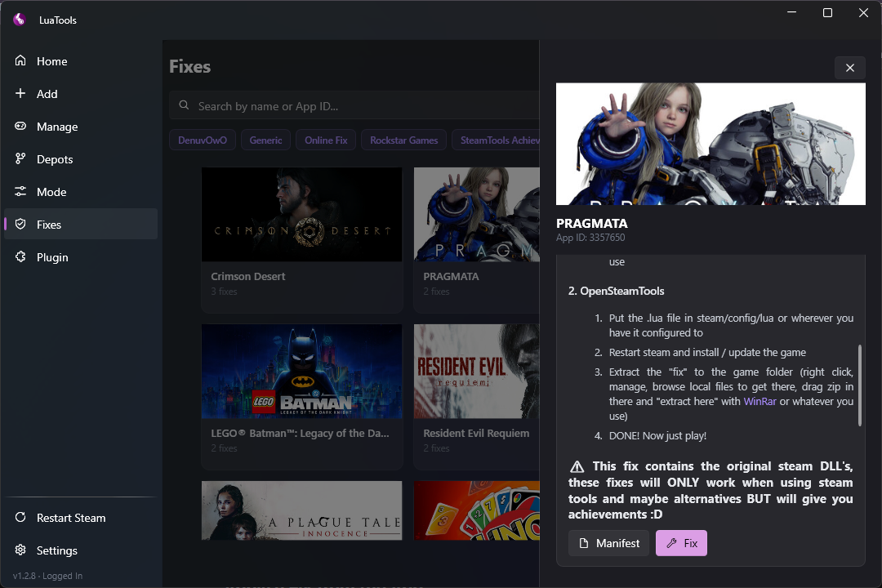
Task: Click the document icon on Manifest button
Action: (x=584, y=543)
